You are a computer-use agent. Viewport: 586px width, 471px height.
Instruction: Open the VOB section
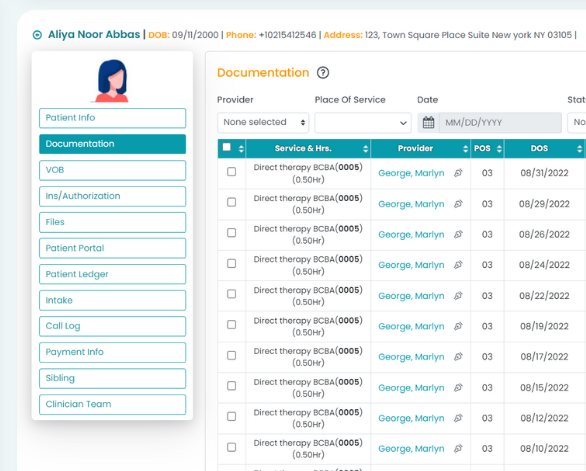[112, 170]
